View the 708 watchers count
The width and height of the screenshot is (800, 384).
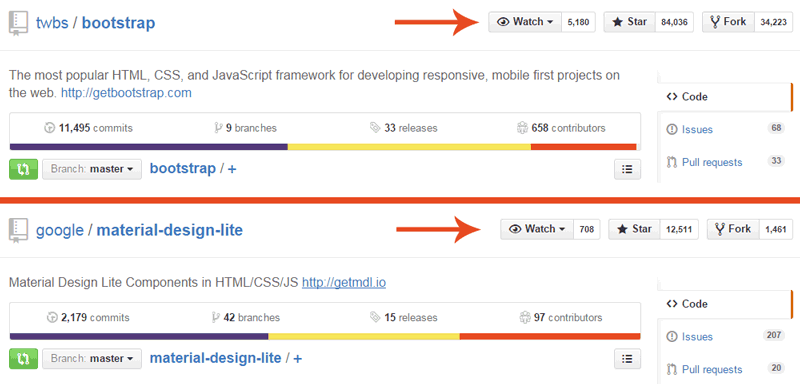[587, 229]
